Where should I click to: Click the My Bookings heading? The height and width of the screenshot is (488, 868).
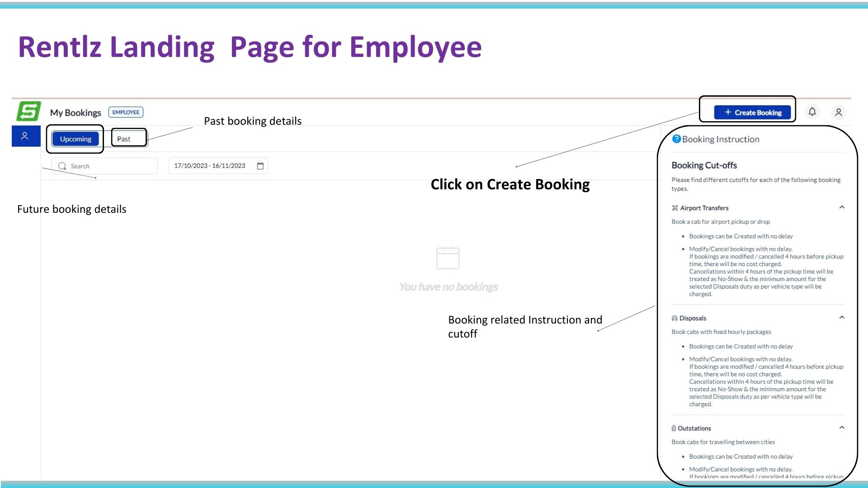[x=75, y=113]
